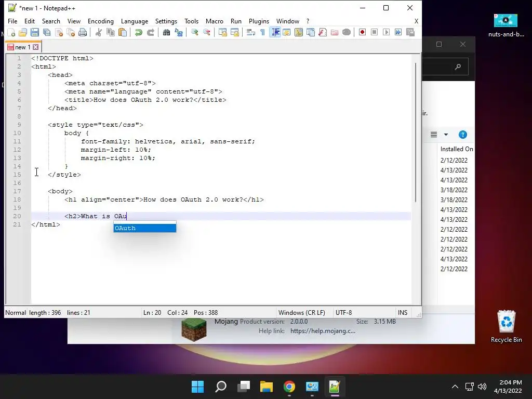Choose OAuth from the autocomplete popup
This screenshot has height=399, width=532.
[x=144, y=228]
